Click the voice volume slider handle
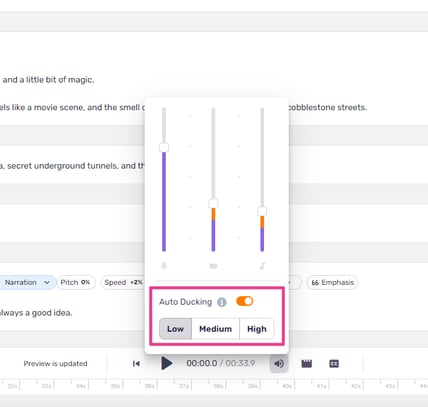 pos(164,147)
